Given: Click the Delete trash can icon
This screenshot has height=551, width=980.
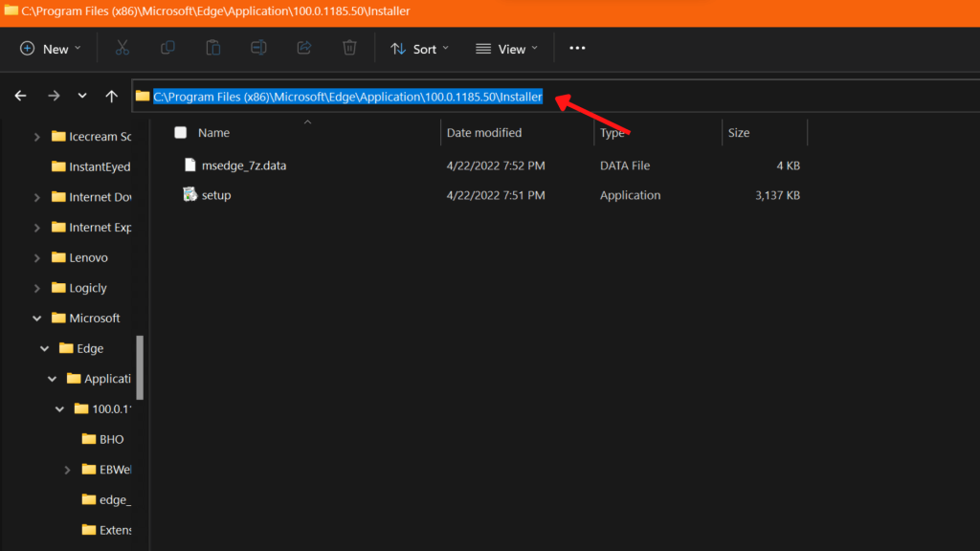Looking at the screenshot, I should coord(349,48).
